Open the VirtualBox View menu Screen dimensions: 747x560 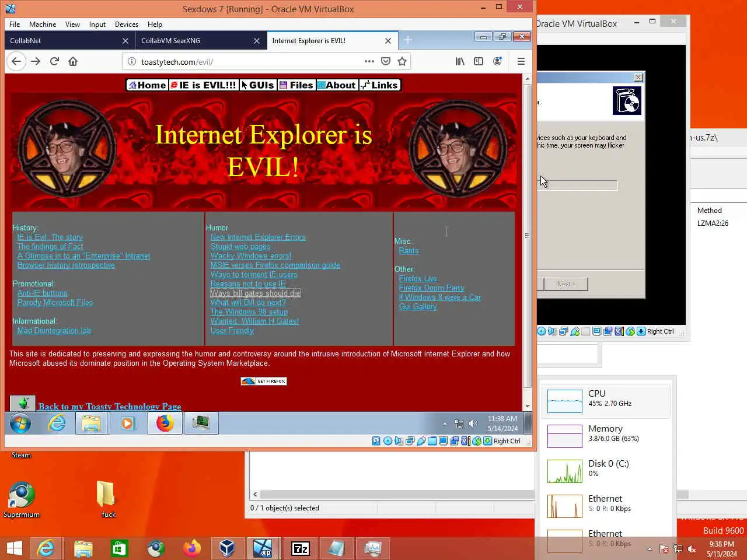pos(72,24)
